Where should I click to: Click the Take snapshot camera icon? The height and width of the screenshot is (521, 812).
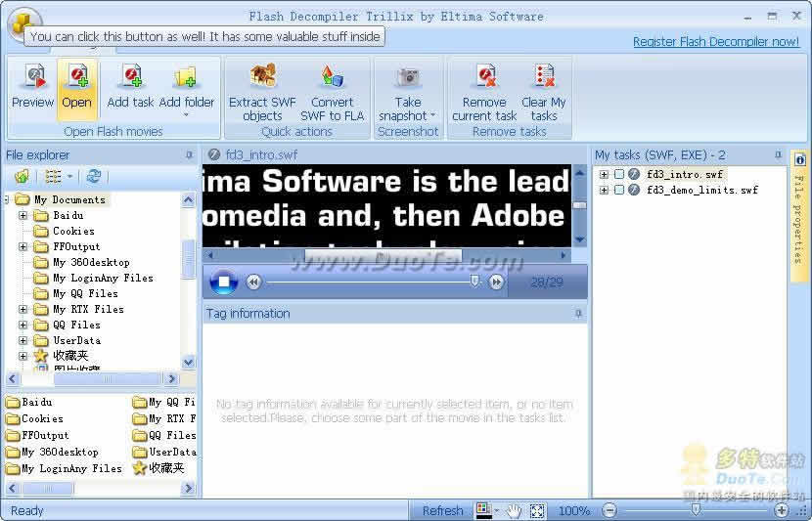(408, 77)
